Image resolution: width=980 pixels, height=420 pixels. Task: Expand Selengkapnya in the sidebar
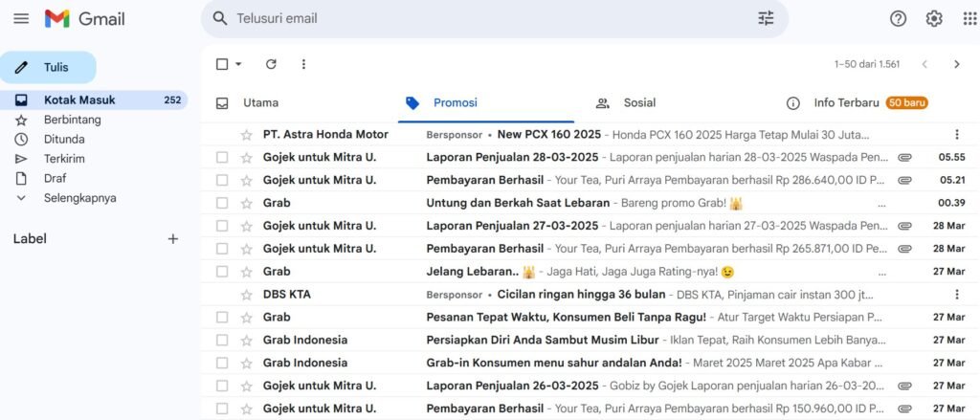tap(80, 198)
